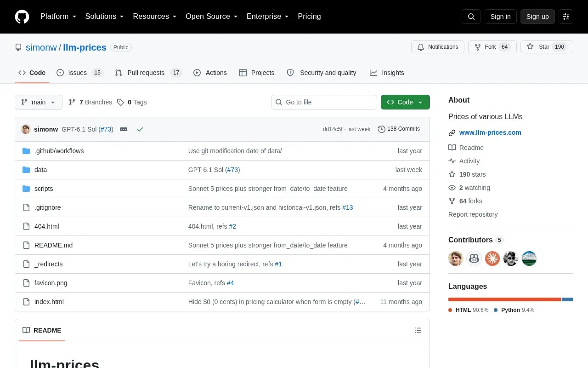
Task: Select the Security and quality tab
Action: (x=322, y=73)
